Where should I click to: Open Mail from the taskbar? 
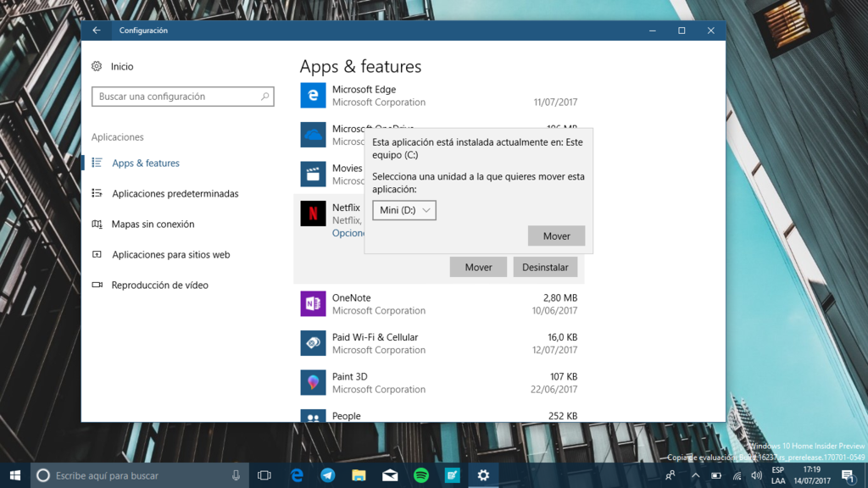pos(390,475)
